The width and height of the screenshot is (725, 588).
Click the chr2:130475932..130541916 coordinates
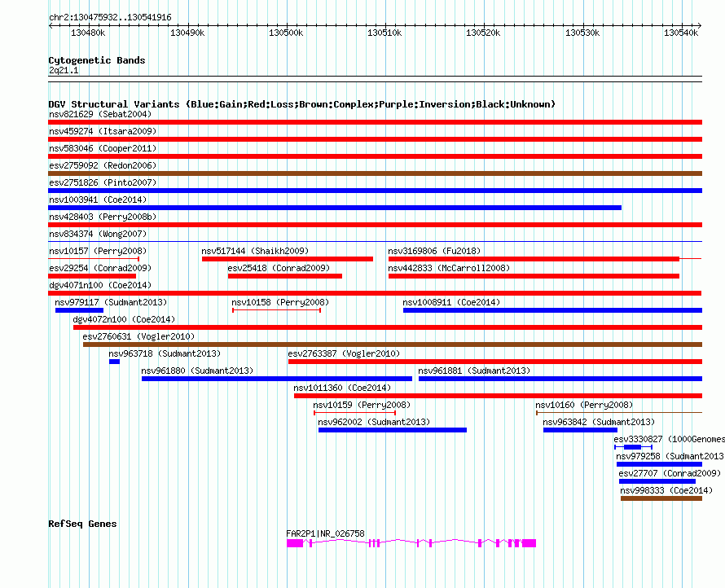point(110,17)
